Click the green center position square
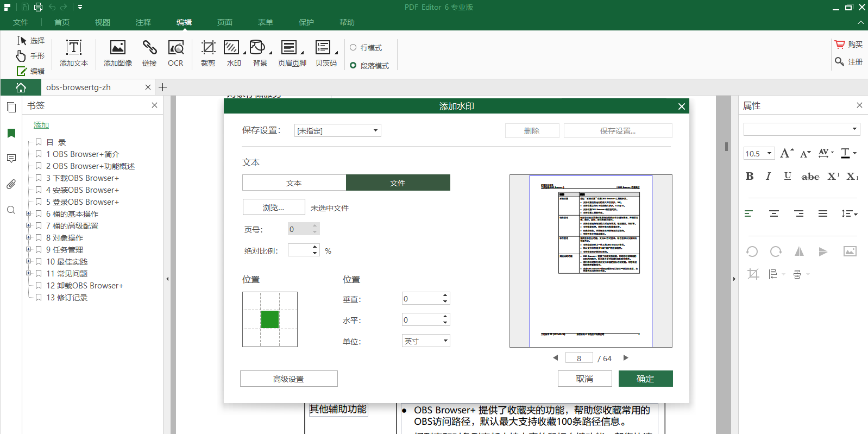 (x=270, y=319)
